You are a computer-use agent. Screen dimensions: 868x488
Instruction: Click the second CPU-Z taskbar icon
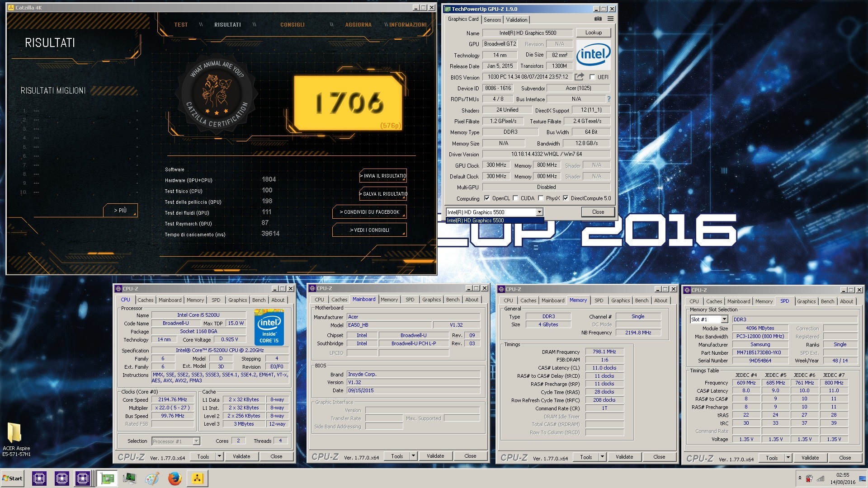(x=61, y=478)
